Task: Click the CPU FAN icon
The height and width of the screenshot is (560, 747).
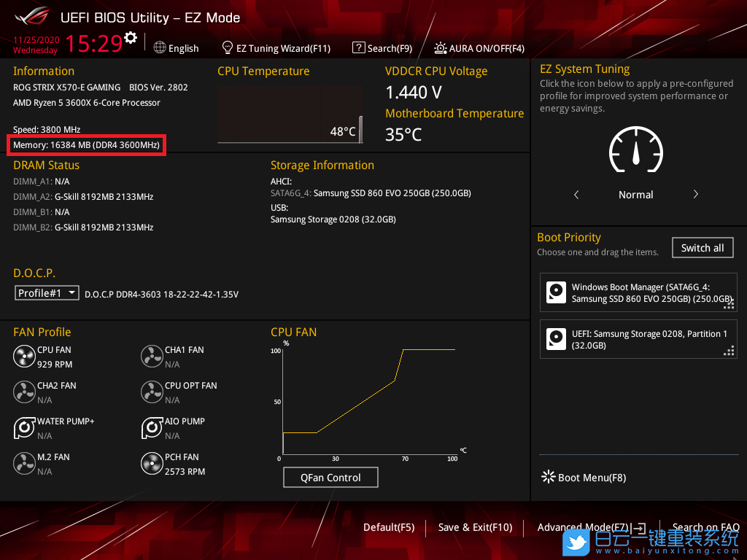Action: (x=24, y=357)
